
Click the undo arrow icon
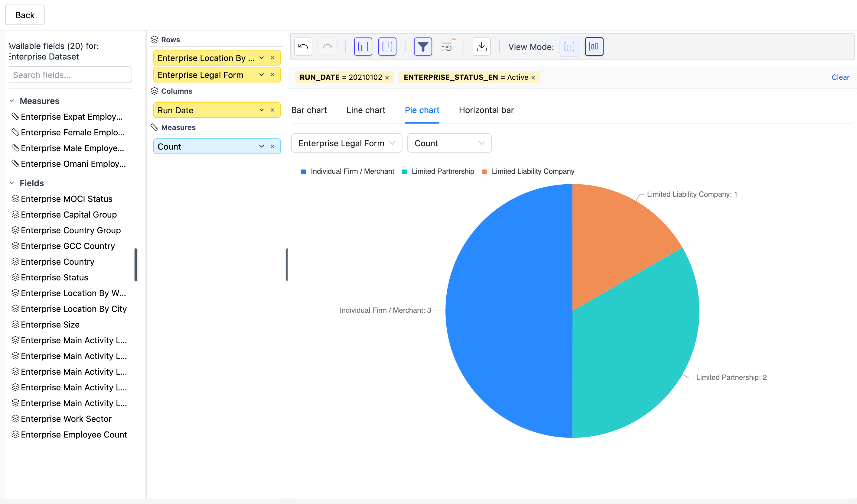(303, 47)
